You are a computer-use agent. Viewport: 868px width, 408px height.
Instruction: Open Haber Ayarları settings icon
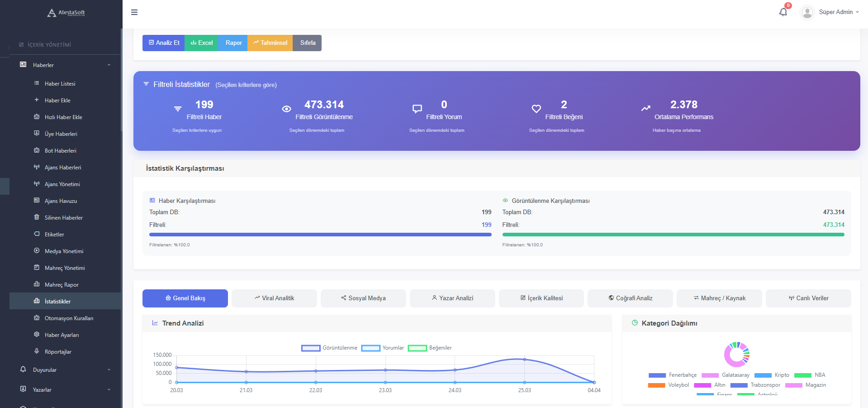37,335
